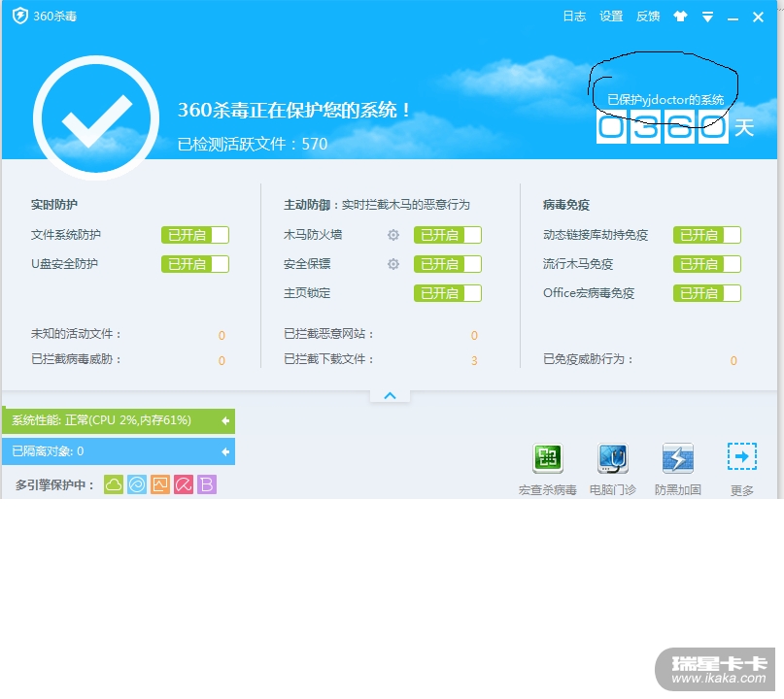Click the 病毒免疫 section heading
Viewport: 784px width, 699px height.
pyautogui.click(x=566, y=205)
